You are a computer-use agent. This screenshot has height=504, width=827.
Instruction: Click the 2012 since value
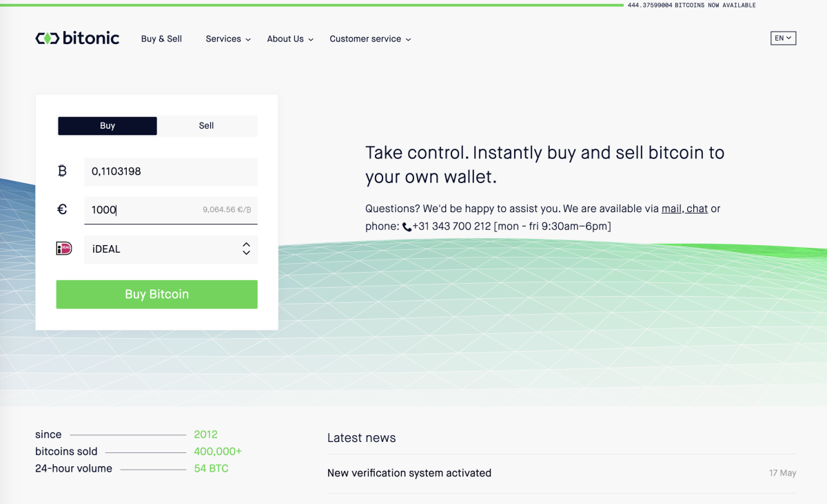coord(205,434)
